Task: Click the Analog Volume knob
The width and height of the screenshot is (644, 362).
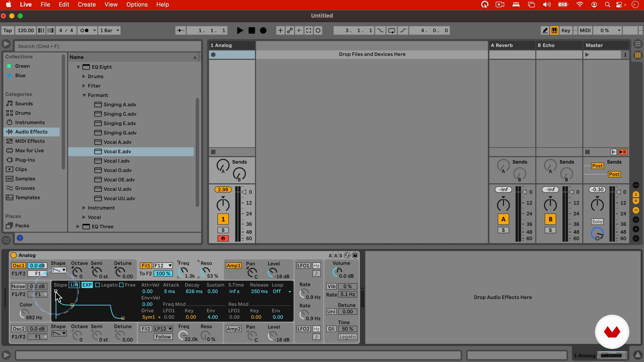Action: pos(337,272)
